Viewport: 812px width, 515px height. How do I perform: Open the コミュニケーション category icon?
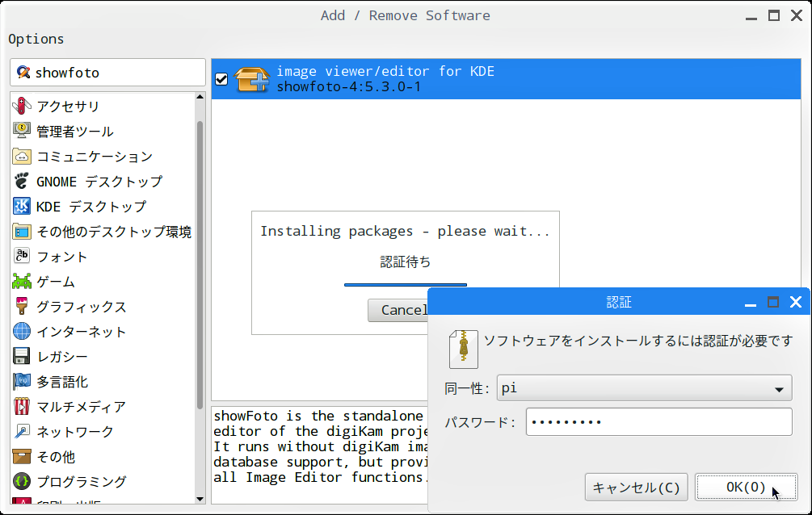point(21,156)
